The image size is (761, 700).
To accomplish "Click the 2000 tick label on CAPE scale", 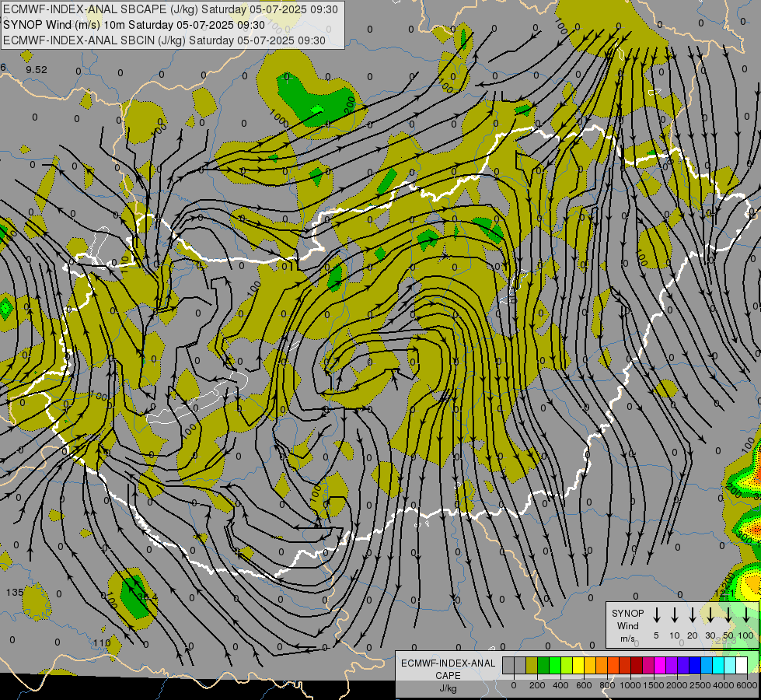I will 677,685.
